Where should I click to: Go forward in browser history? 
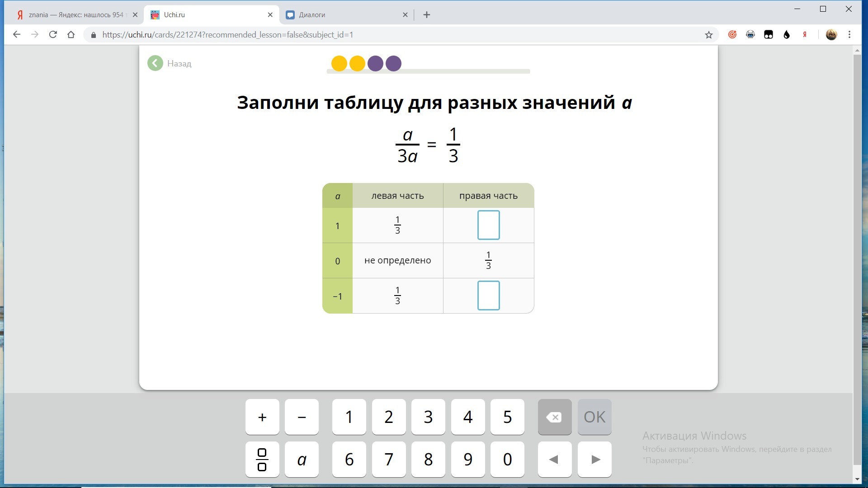[35, 35]
